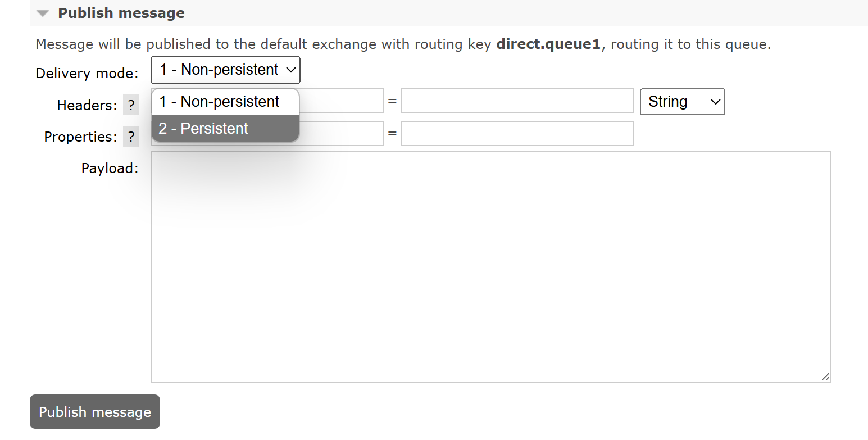Click the first header value input field
The image size is (868, 440).
coord(517,101)
